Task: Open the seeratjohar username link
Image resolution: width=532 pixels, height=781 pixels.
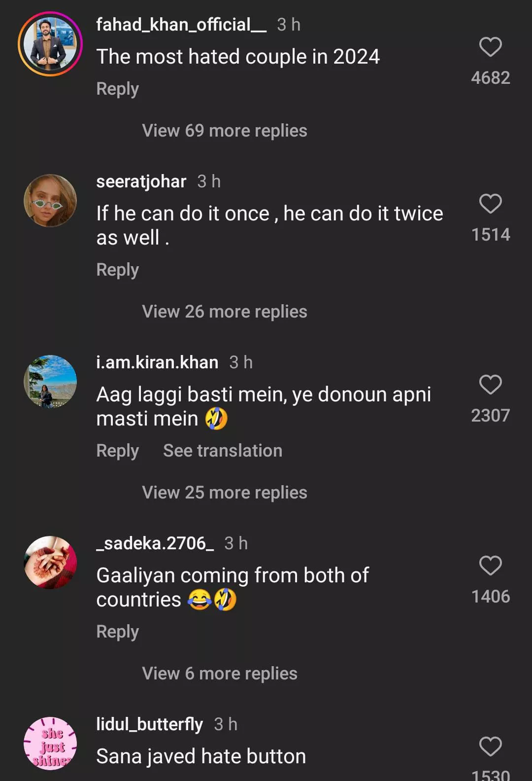Action: pyautogui.click(x=141, y=182)
